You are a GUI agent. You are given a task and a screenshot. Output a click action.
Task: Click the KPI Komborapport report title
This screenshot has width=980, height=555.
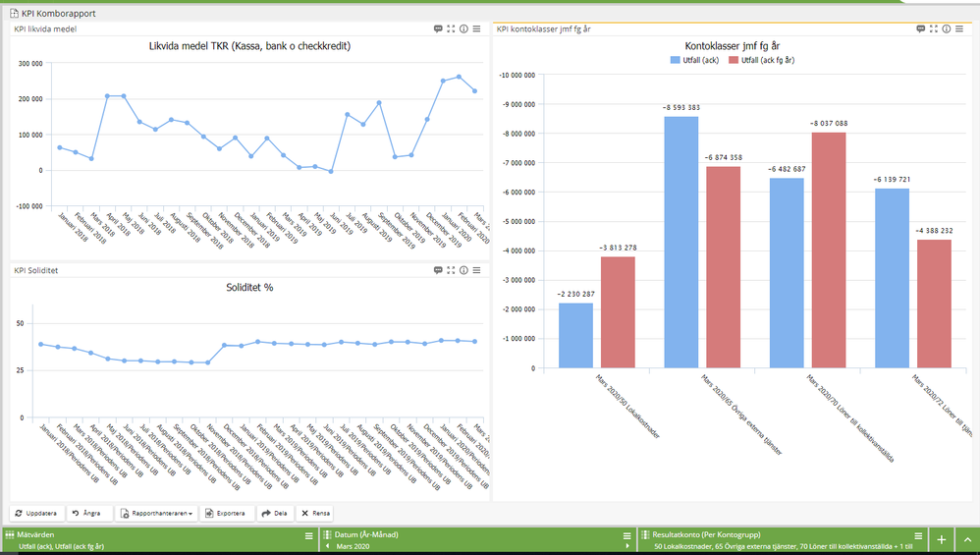(x=59, y=13)
